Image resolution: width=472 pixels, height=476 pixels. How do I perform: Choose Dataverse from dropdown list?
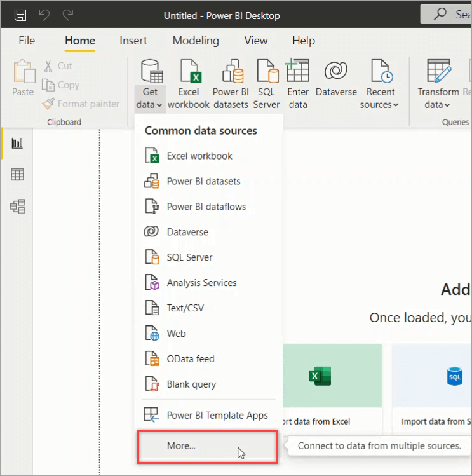pyautogui.click(x=208, y=232)
